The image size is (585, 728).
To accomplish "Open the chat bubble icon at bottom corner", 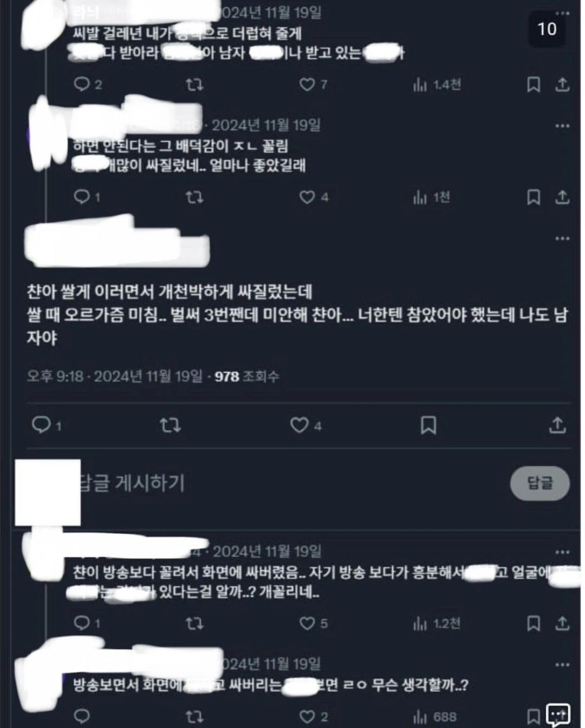I will click(558, 715).
